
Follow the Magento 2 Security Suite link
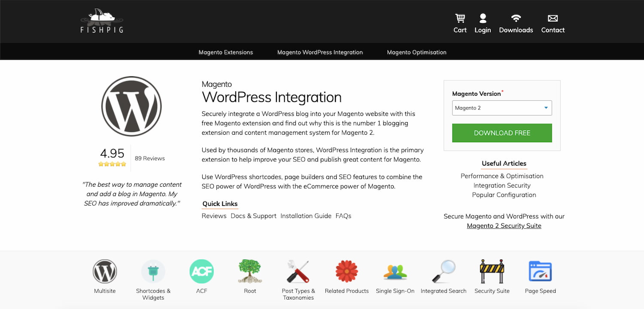tap(504, 226)
